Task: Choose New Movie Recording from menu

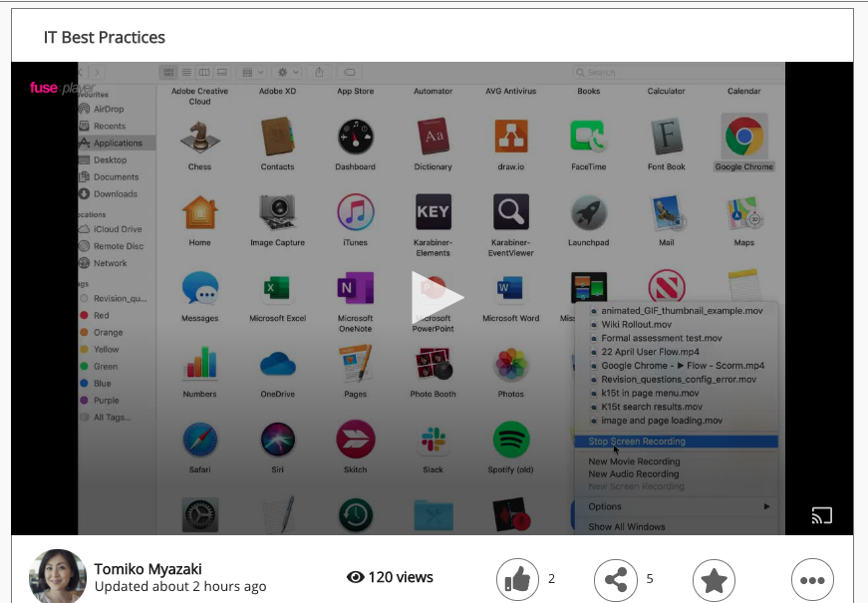Action: coord(634,461)
